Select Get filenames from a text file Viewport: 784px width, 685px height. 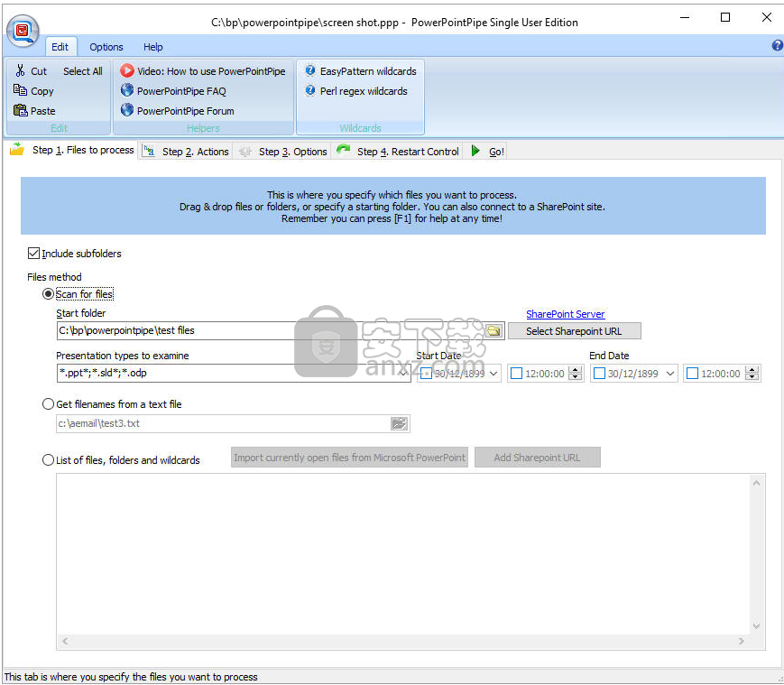[48, 404]
